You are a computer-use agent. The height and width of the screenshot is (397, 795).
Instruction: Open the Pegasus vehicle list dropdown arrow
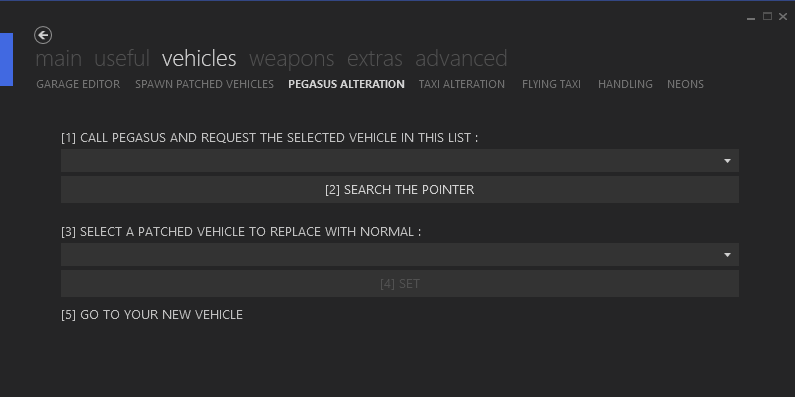click(727, 161)
